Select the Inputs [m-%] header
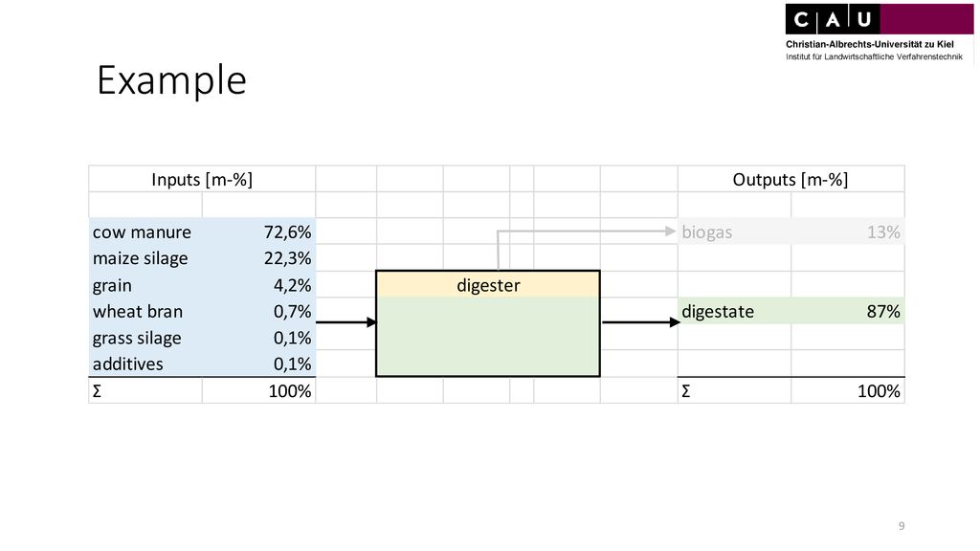 tap(202, 180)
